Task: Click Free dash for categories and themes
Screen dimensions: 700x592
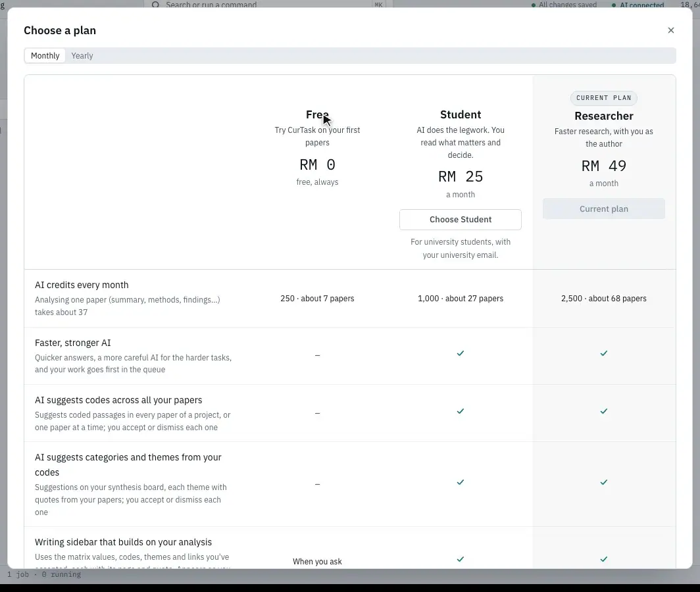Action: pyautogui.click(x=317, y=484)
